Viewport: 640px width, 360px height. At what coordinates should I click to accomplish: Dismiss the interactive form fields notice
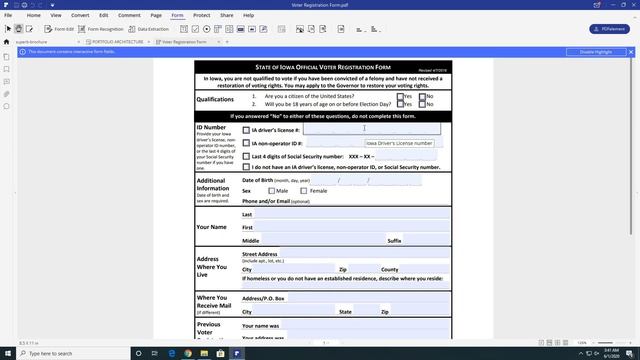click(631, 52)
